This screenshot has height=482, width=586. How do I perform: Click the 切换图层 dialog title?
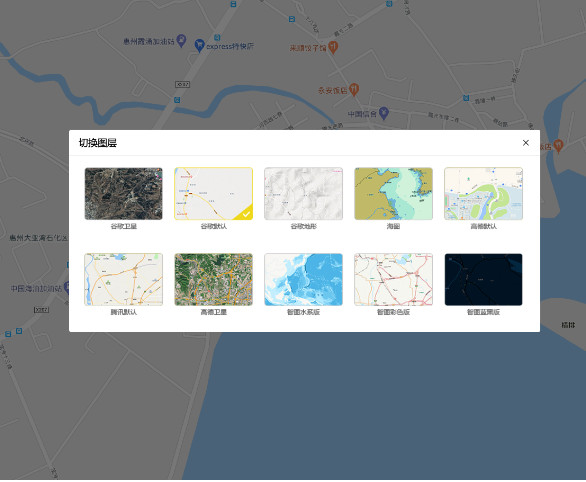(x=98, y=143)
